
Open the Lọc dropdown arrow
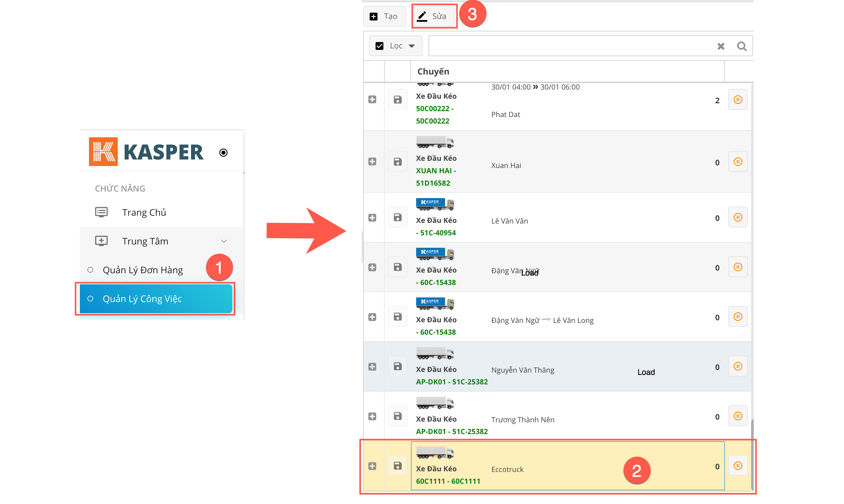[412, 46]
